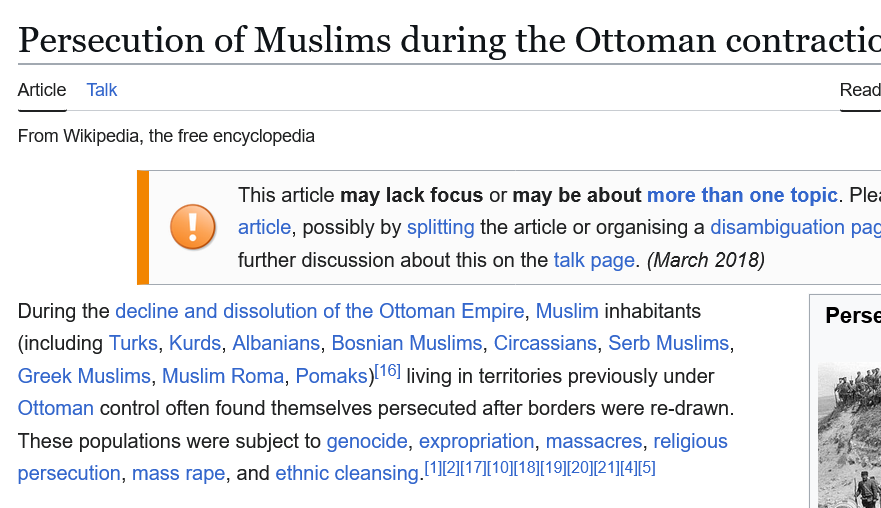Viewport: 881px width, 508px height.
Task: Open 'decline and dissolution of the Ottoman Empire'
Action: (x=320, y=311)
